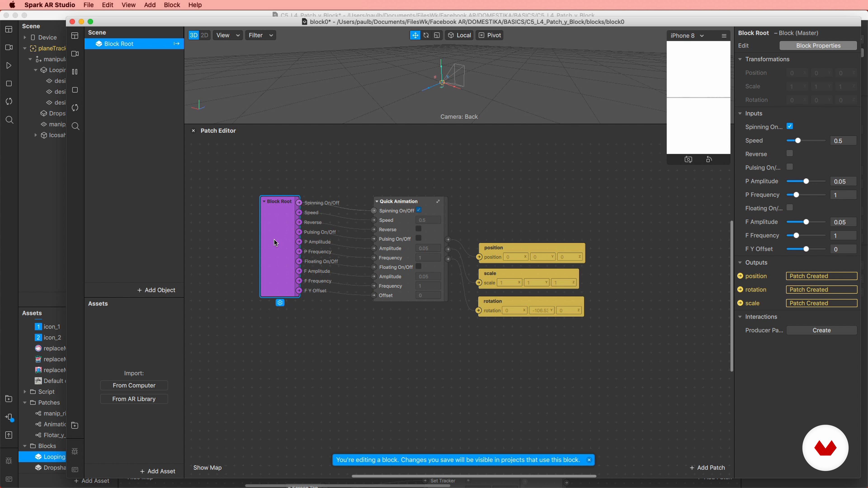The image size is (868, 488).
Task: Click Add Object in block Scene panel
Action: click(x=156, y=290)
